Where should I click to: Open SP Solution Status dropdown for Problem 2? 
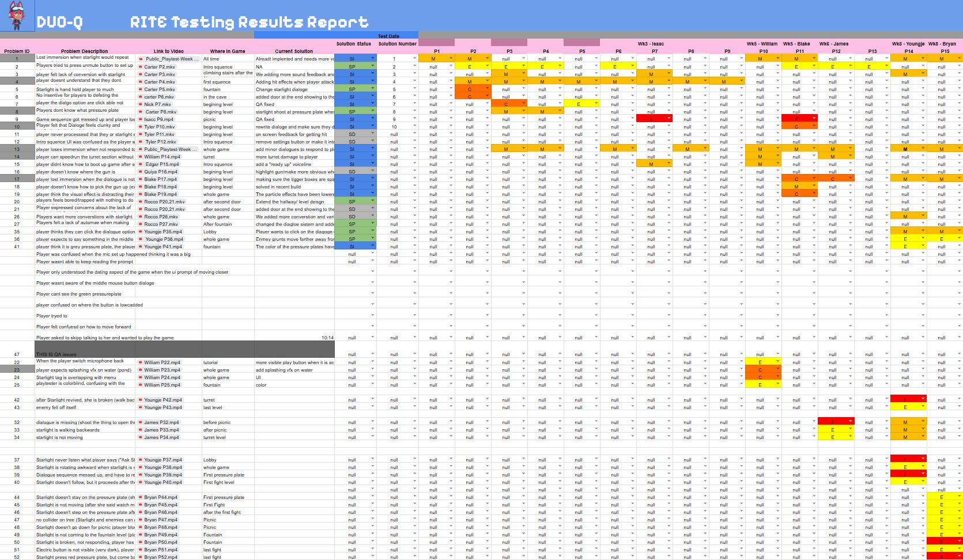372,66
